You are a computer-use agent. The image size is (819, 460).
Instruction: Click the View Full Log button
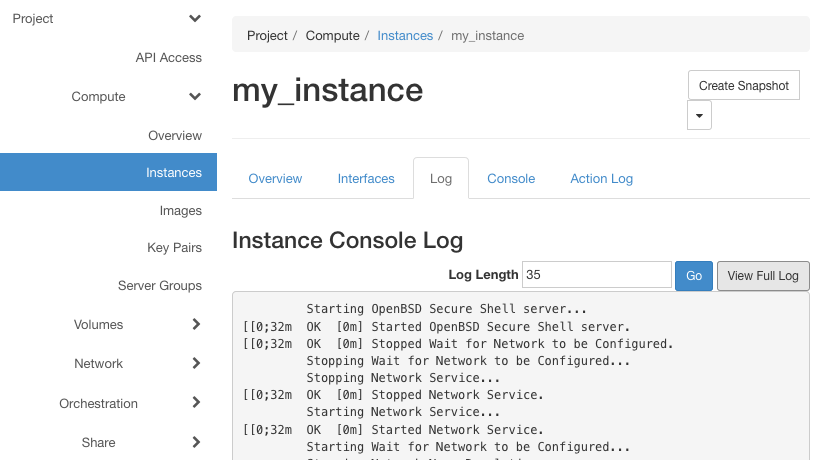click(x=763, y=276)
